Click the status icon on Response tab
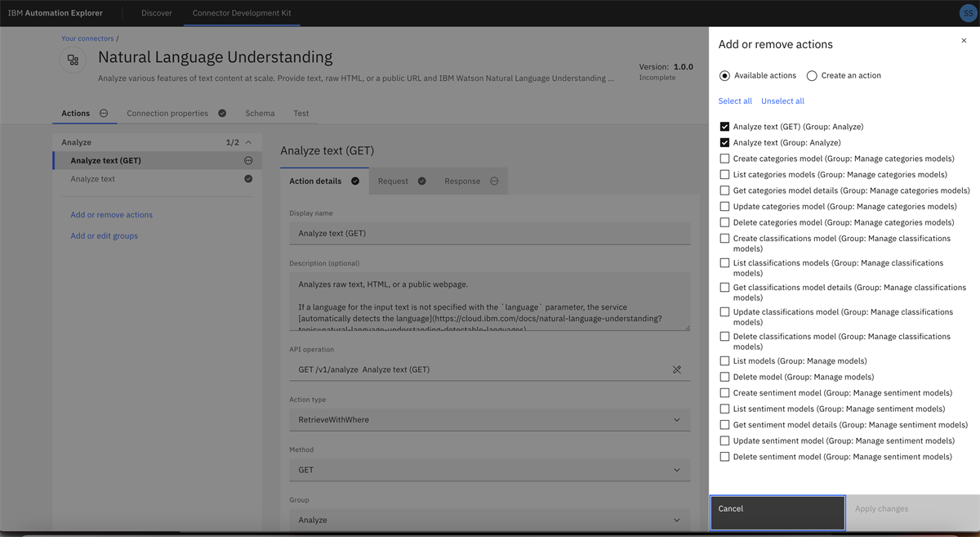Viewport: 980px width, 537px height. pyautogui.click(x=494, y=181)
